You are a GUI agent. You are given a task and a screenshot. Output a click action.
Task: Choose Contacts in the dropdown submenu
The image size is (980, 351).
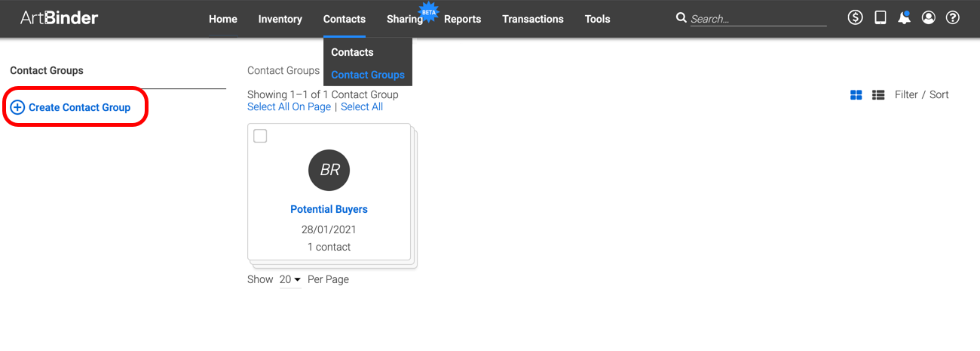[353, 52]
